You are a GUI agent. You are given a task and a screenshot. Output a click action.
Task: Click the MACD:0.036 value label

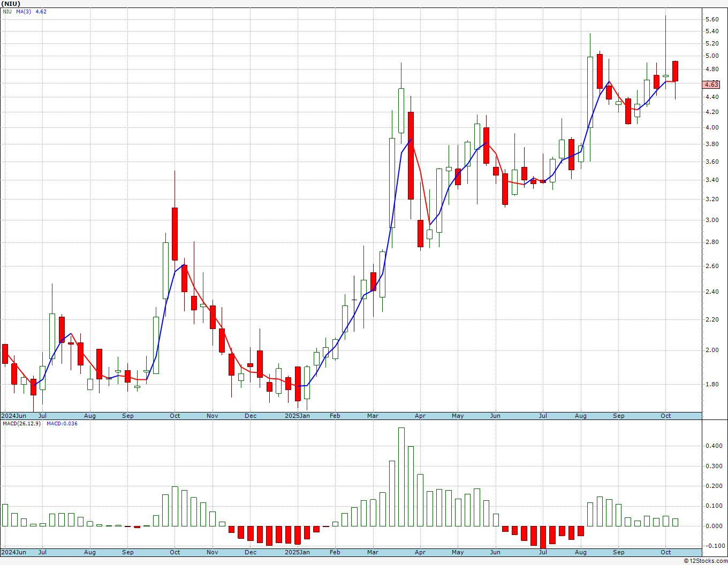tap(62, 424)
